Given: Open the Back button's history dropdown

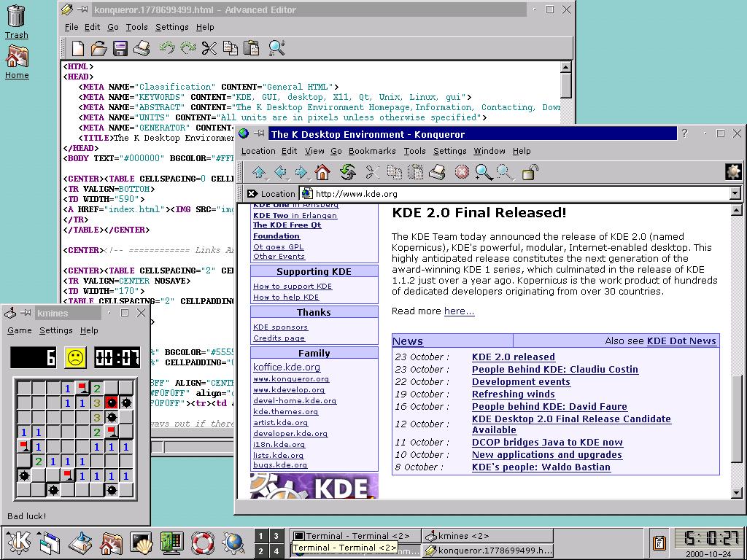Looking at the screenshot, I should 288,179.
